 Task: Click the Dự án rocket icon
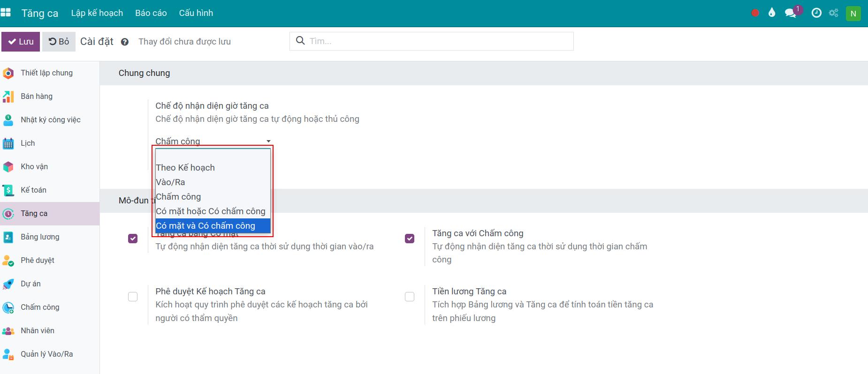click(8, 284)
